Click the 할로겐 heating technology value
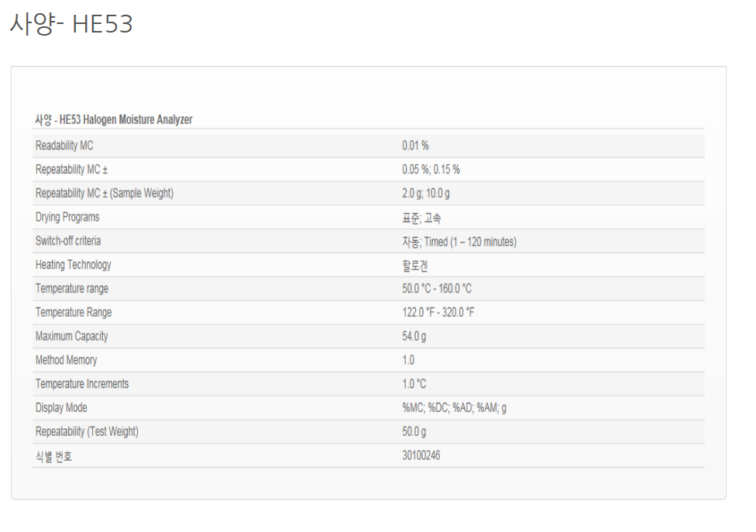 click(416, 266)
